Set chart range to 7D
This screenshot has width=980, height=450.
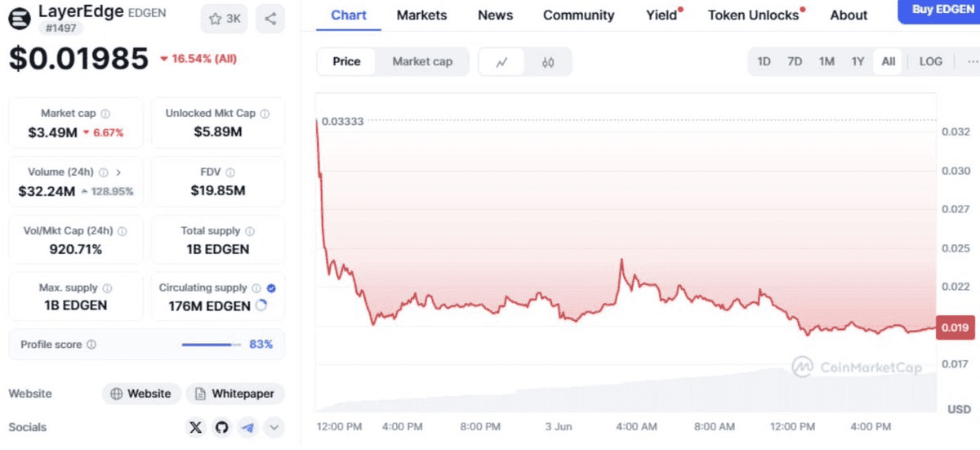[x=795, y=61]
